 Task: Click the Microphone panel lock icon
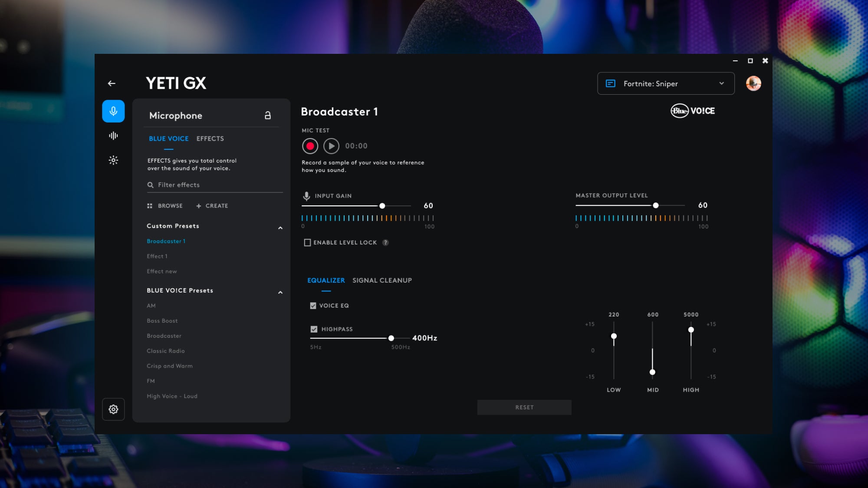pyautogui.click(x=268, y=115)
